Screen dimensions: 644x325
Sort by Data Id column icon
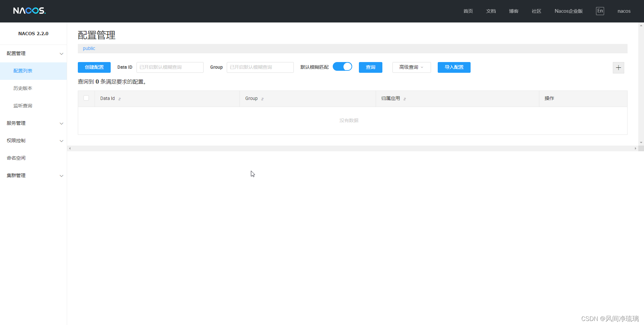pyautogui.click(x=119, y=99)
